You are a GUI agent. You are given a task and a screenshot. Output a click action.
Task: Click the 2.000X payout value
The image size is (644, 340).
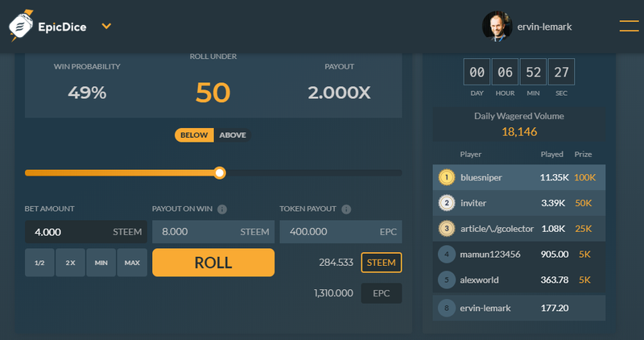pyautogui.click(x=339, y=93)
